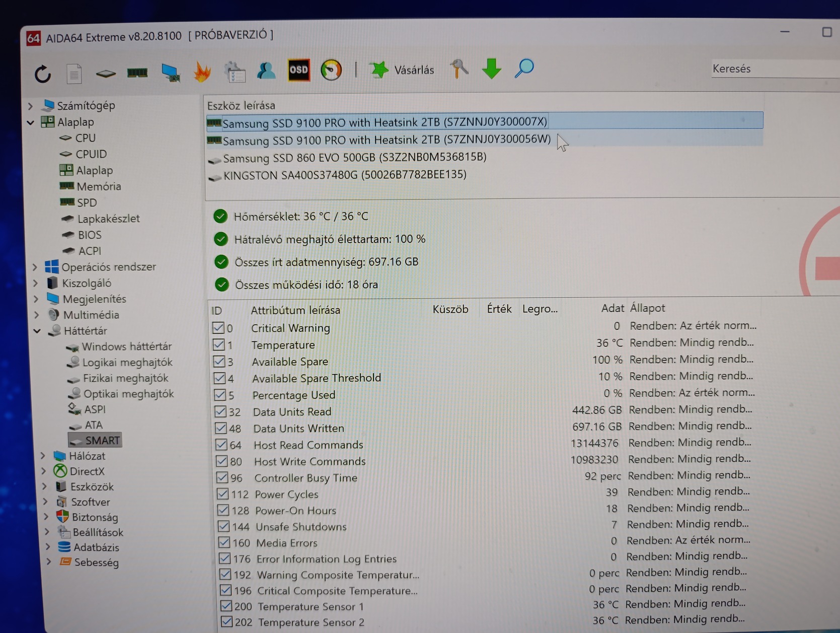Toggle the Data Units Written checkbox
Screen dimensions: 840x633
pos(221,428)
